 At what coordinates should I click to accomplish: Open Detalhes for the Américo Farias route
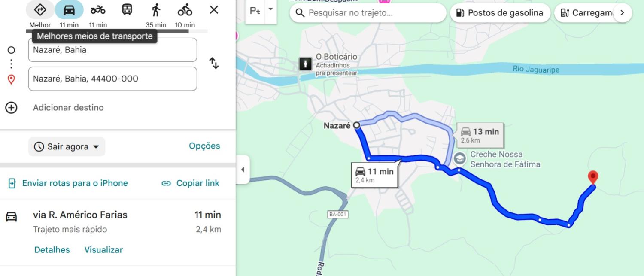click(x=52, y=250)
